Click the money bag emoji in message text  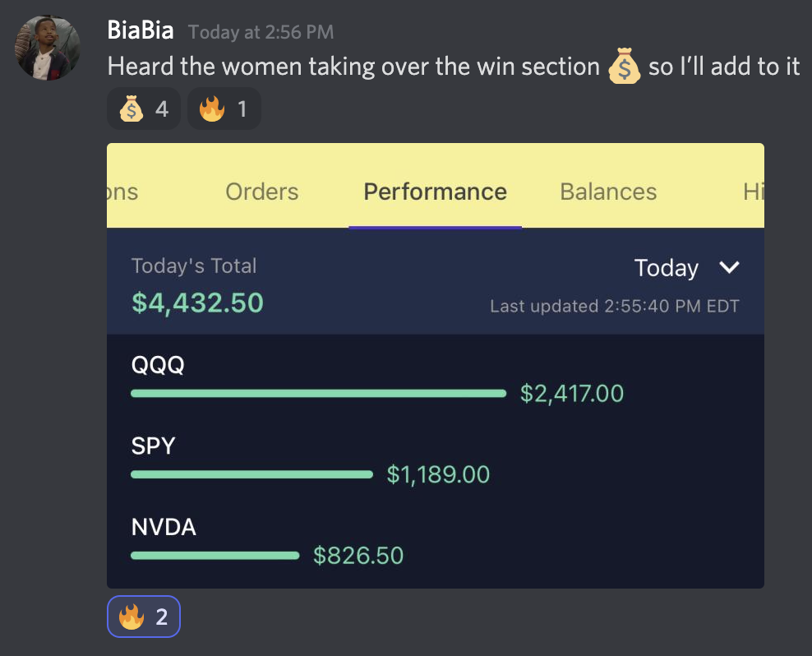(x=624, y=67)
